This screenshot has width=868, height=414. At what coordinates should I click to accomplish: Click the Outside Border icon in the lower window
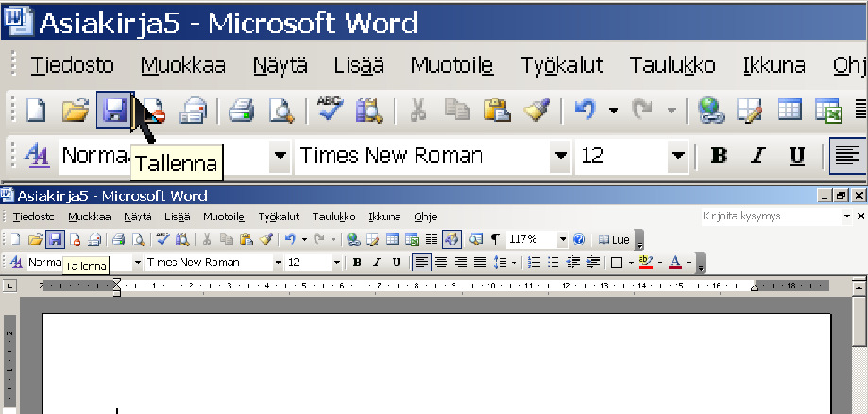coord(616,263)
